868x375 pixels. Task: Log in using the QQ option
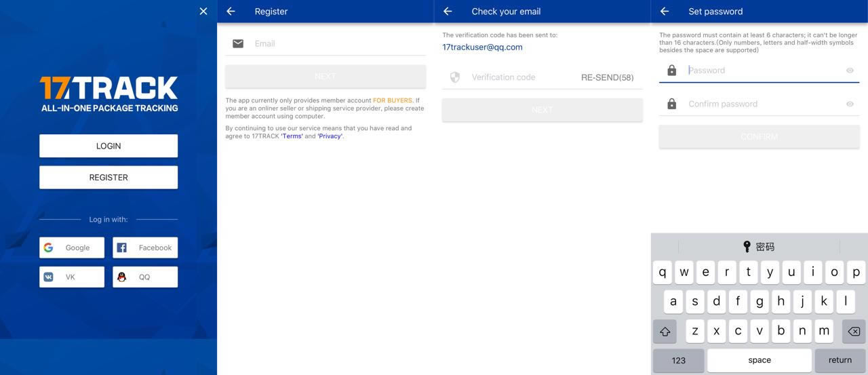pos(145,277)
